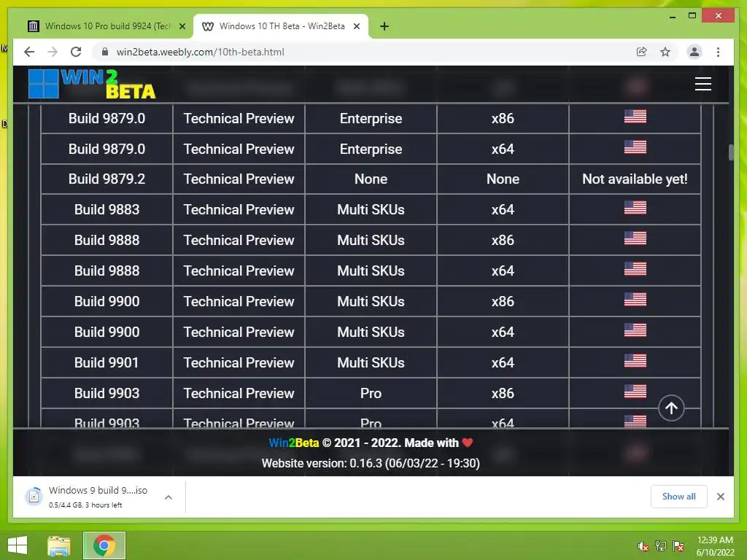Click 'Build 9883' in the table
Viewport: 747px width, 560px height.
coord(107,209)
